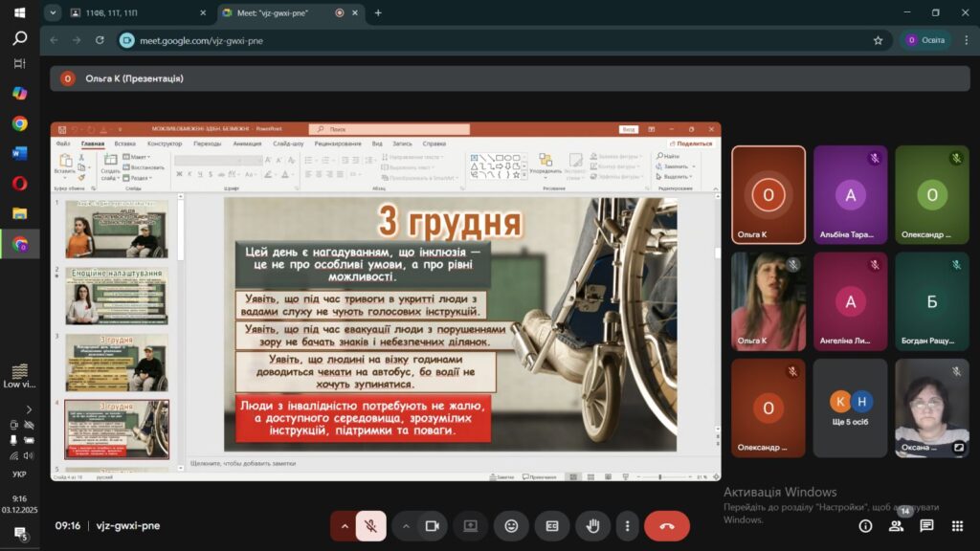Open the meeting details info icon

coord(865,526)
